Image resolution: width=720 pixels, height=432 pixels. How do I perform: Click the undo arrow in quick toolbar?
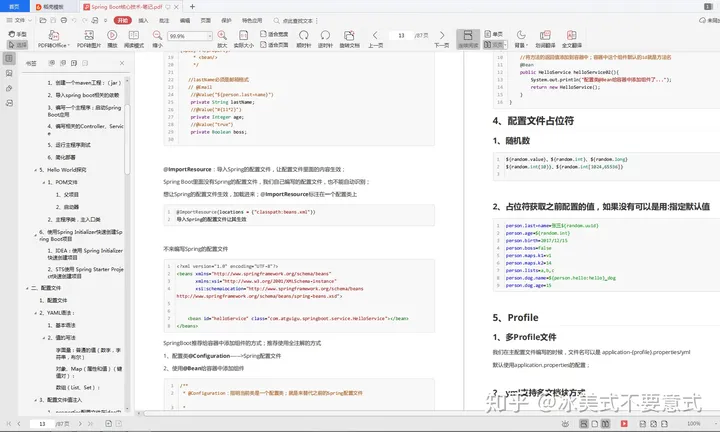tap(74, 20)
